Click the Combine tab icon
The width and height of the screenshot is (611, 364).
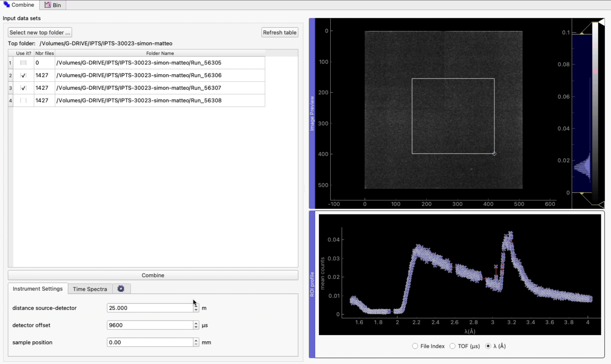click(6, 5)
